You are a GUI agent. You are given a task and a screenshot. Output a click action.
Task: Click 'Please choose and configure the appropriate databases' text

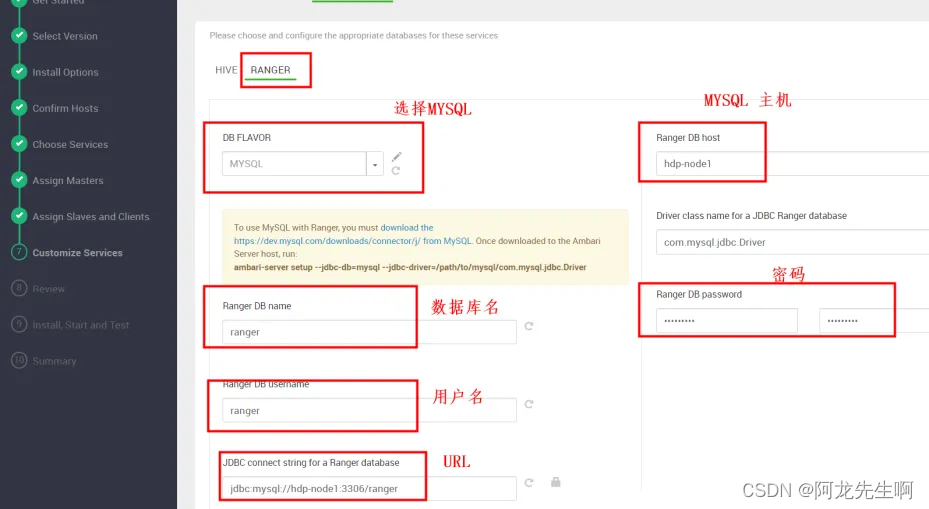coord(354,36)
